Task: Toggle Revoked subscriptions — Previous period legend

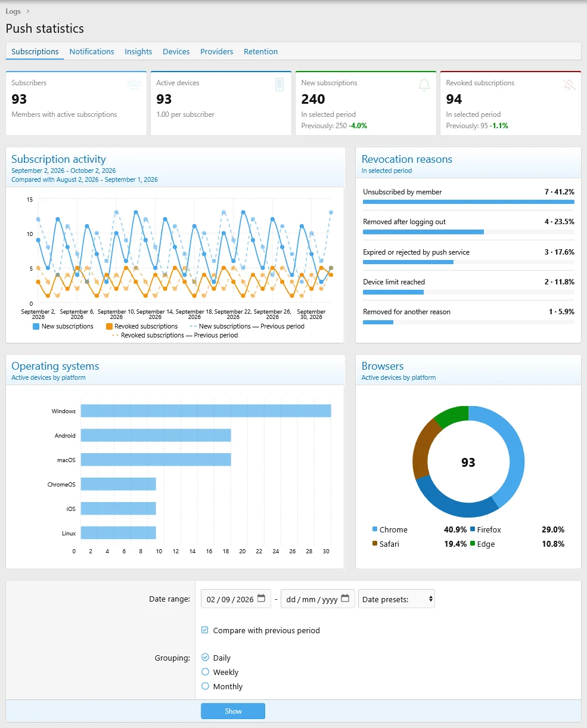Action: (175, 335)
